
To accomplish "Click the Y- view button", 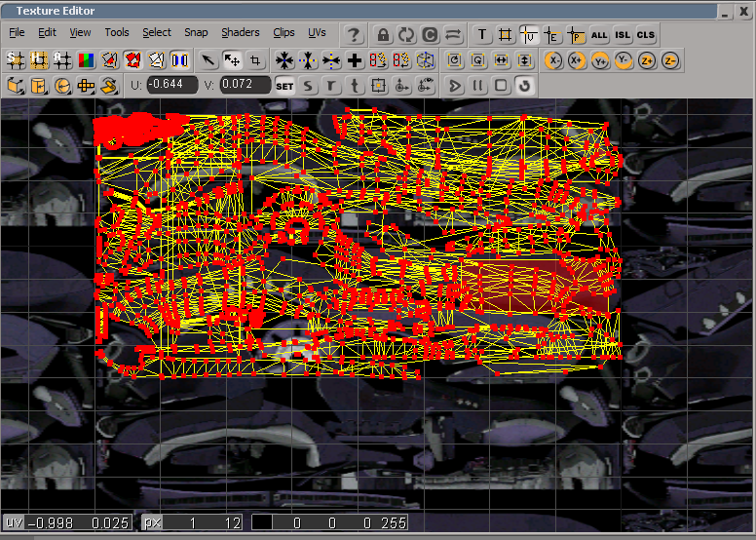I will tap(624, 60).
